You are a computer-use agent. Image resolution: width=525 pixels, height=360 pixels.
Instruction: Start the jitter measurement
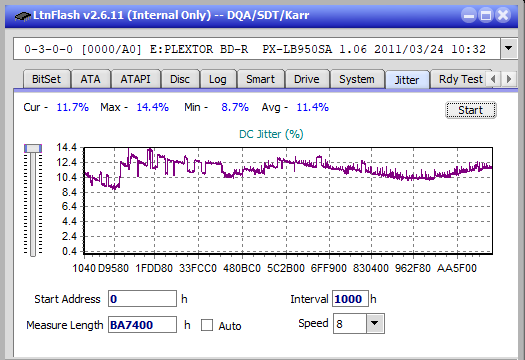pos(471,110)
